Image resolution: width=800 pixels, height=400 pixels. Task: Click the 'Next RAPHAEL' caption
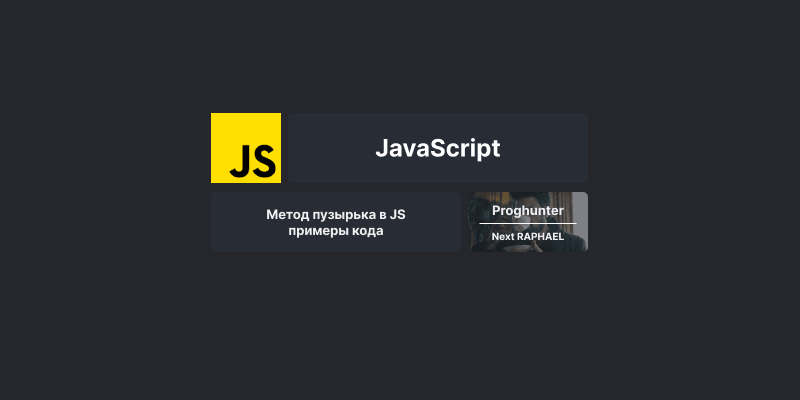click(528, 237)
